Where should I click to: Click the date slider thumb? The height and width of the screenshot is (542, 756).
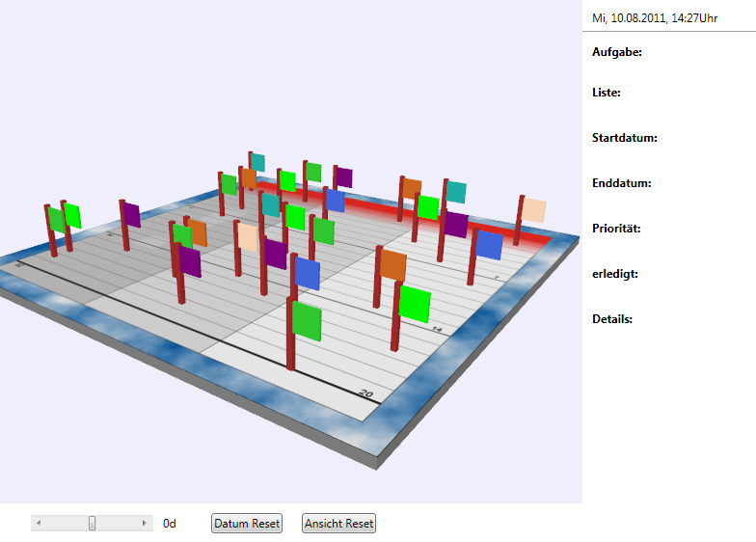[93, 523]
